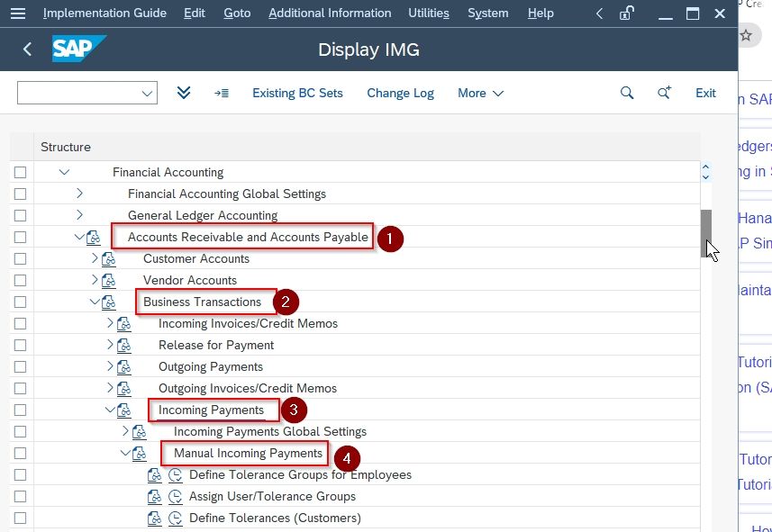Click the position-on-line indent toolbar icon
Screen dimensions: 772x532
(221, 93)
